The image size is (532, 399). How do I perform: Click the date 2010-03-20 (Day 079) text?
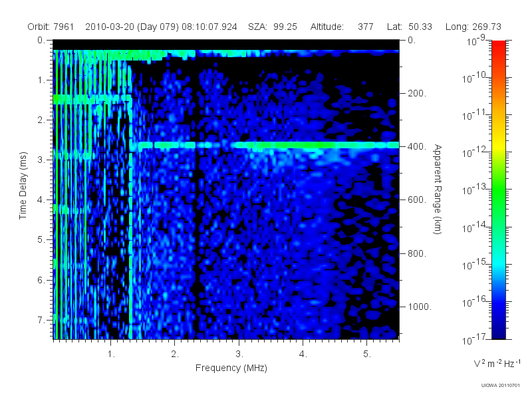click(132, 27)
